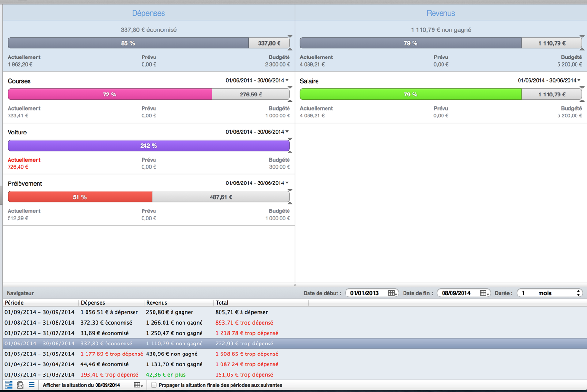The height and width of the screenshot is (392, 587).
Task: Click the '1 177,69 € trop dépensé' cell
Action: pyautogui.click(x=112, y=354)
